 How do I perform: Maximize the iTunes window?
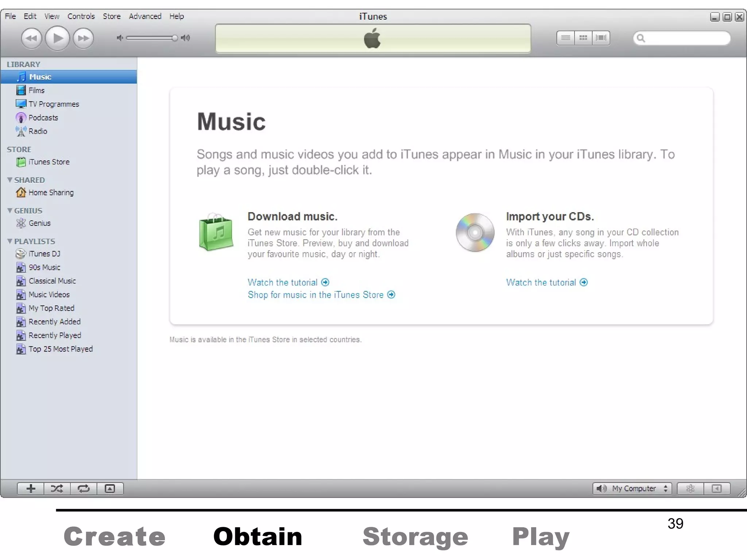[x=727, y=17]
